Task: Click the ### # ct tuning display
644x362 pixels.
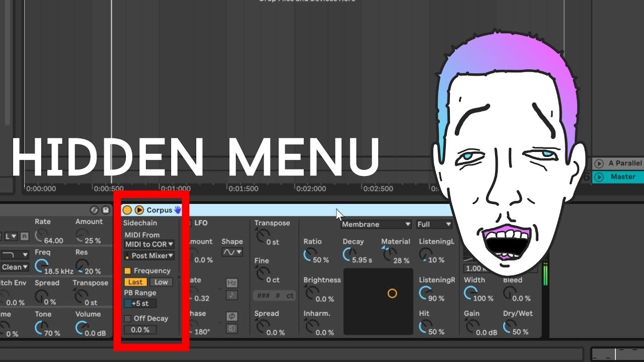Action: point(275,296)
